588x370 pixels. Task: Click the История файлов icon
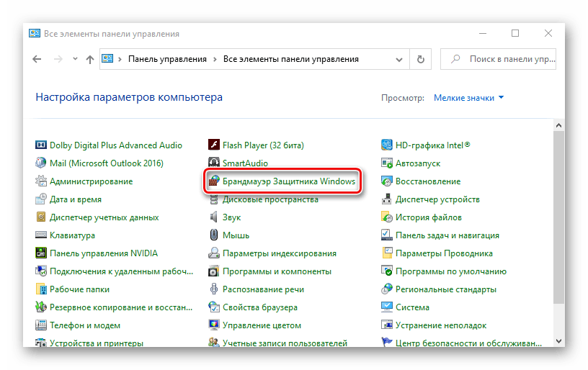click(387, 217)
